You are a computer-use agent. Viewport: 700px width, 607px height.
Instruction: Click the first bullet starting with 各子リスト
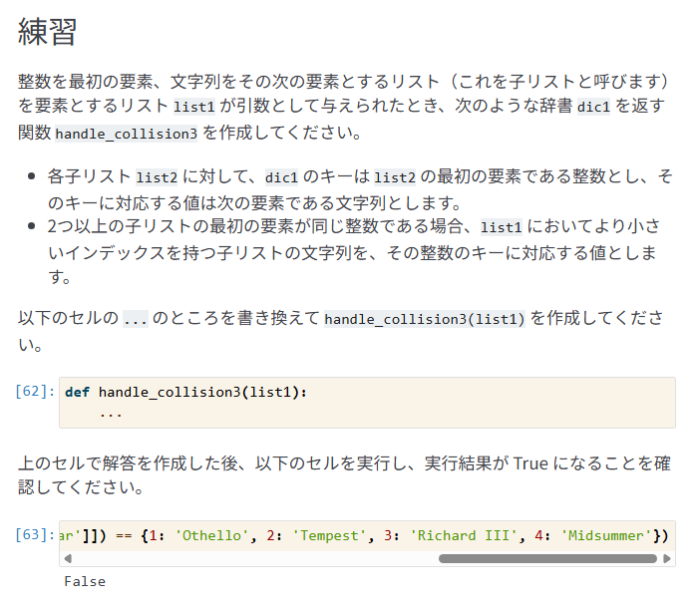point(359,189)
